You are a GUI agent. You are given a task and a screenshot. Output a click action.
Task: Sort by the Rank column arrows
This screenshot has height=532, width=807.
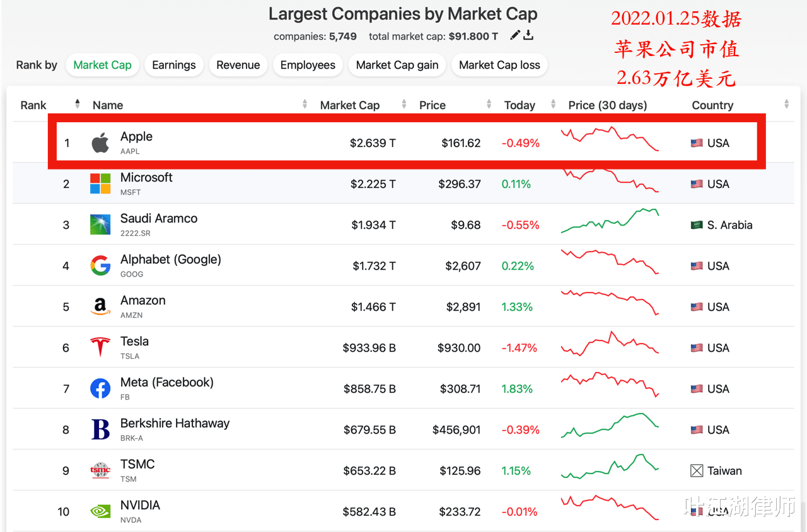point(78,104)
